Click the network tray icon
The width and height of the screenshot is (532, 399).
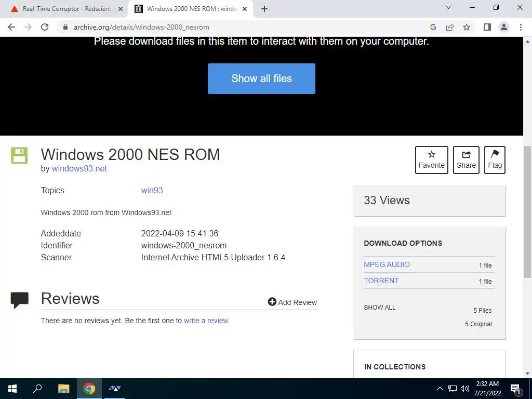tap(453, 389)
